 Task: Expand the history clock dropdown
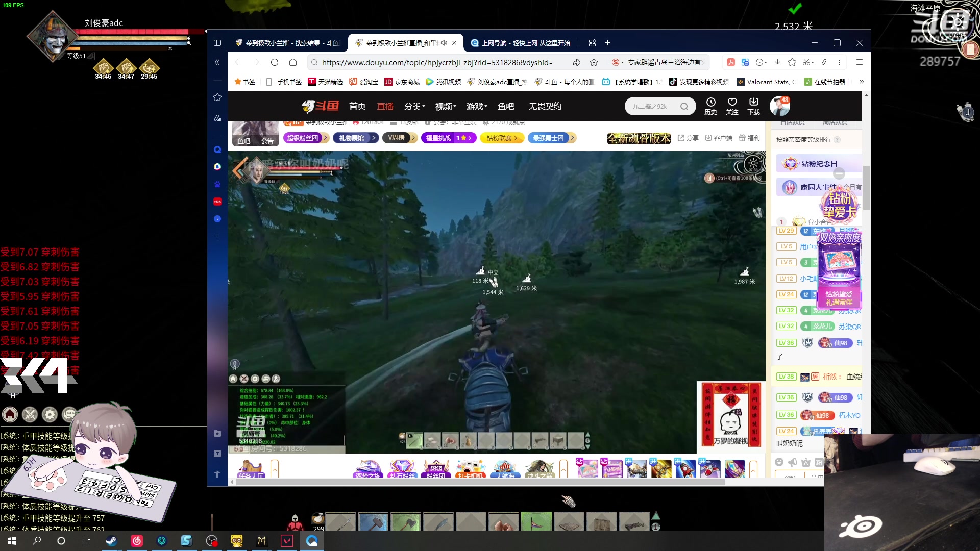tap(761, 62)
